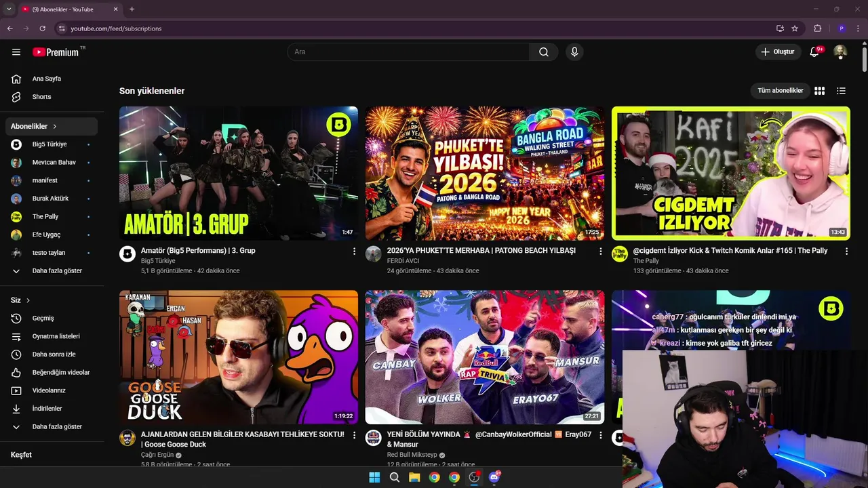The image size is (868, 488).
Task: Expand Daha fazla göster under subscriptions
Action: (52, 271)
